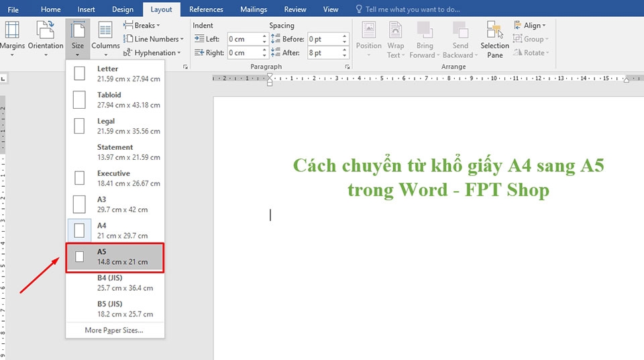The image size is (644, 360).
Task: Click the tab selector L icon
Action: [x=3, y=78]
